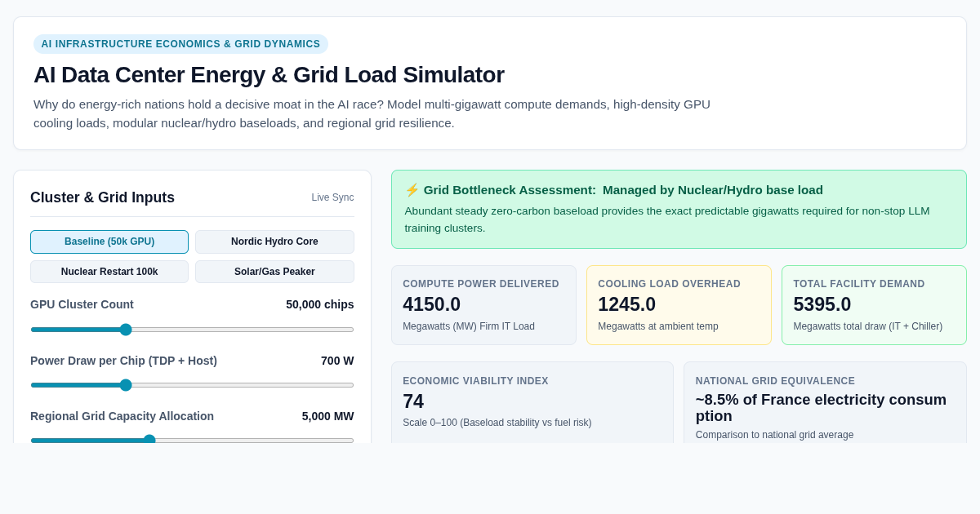Open the National Grid Equivalence card

[825, 403]
